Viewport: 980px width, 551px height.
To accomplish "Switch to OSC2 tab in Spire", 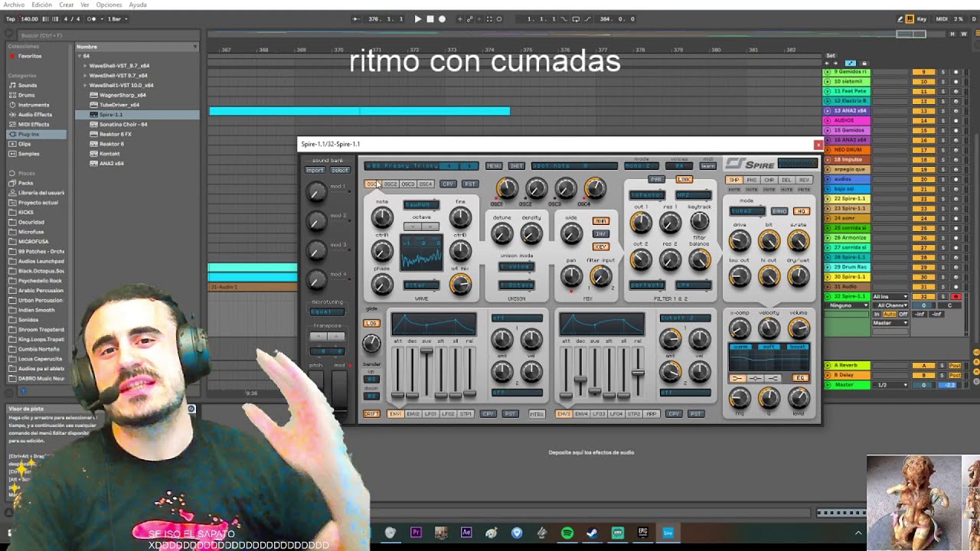I will [390, 184].
